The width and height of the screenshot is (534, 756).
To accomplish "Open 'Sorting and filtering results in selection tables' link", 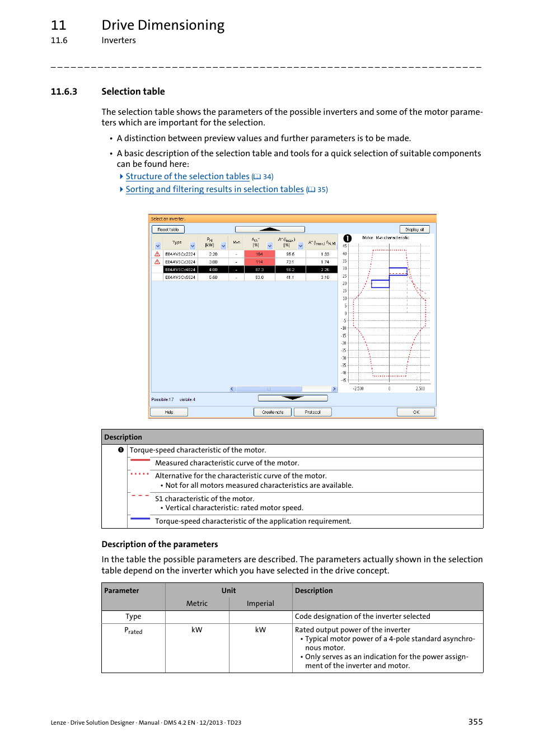I will (215, 189).
